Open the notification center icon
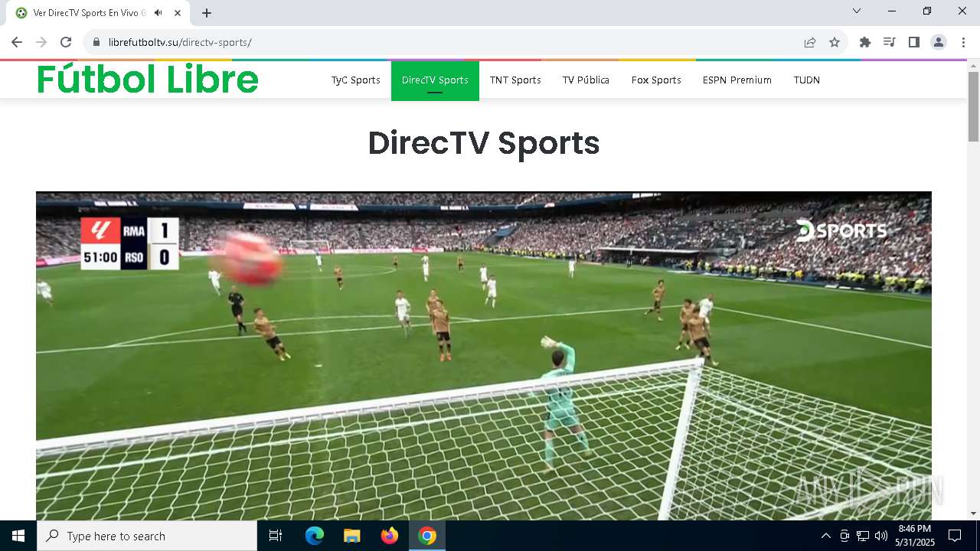980x551 pixels. 955,536
